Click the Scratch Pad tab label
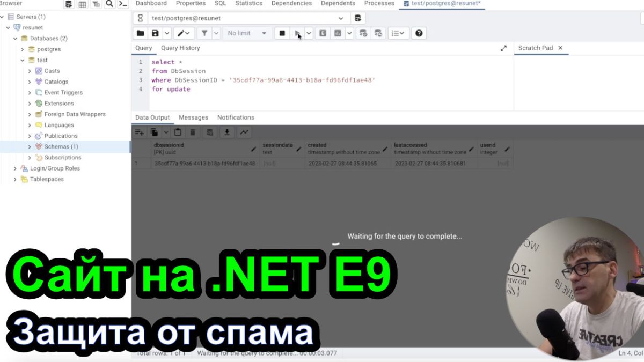The height and width of the screenshot is (362, 644). click(536, 48)
